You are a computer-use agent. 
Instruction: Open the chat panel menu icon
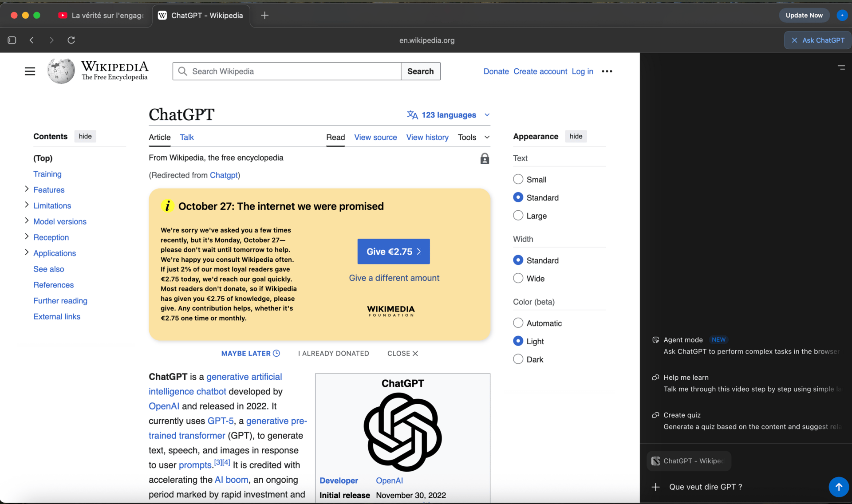coord(841,68)
